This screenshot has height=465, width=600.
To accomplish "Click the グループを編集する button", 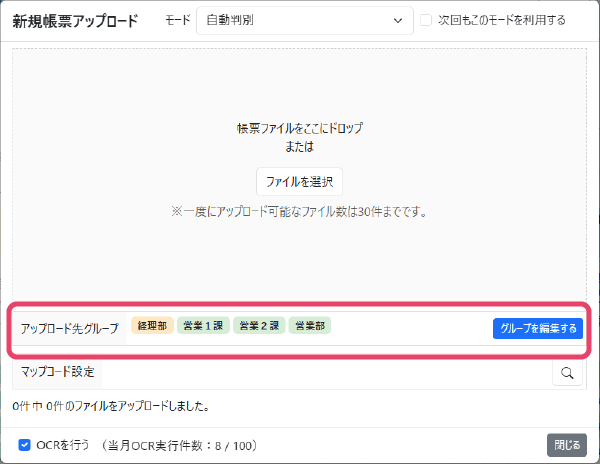I will pos(537,328).
